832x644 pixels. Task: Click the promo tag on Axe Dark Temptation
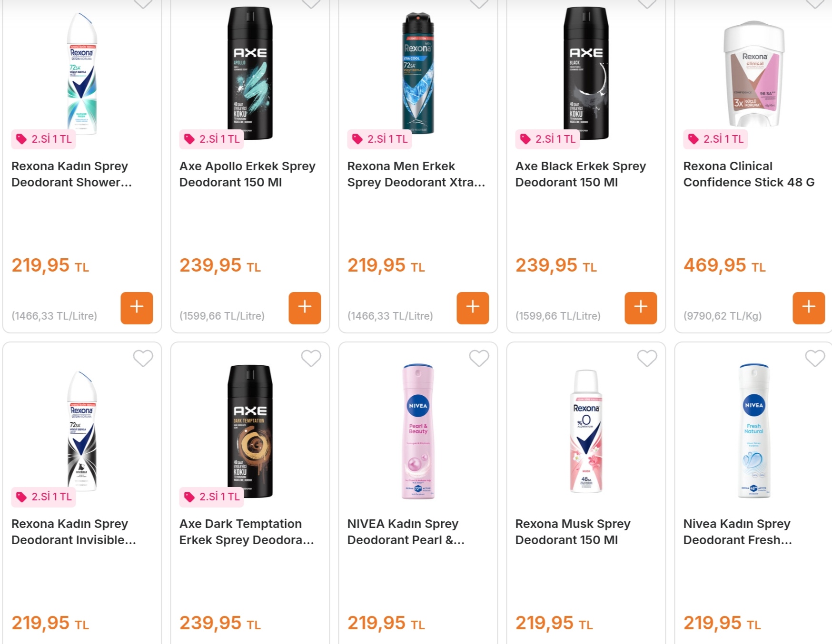(x=212, y=497)
